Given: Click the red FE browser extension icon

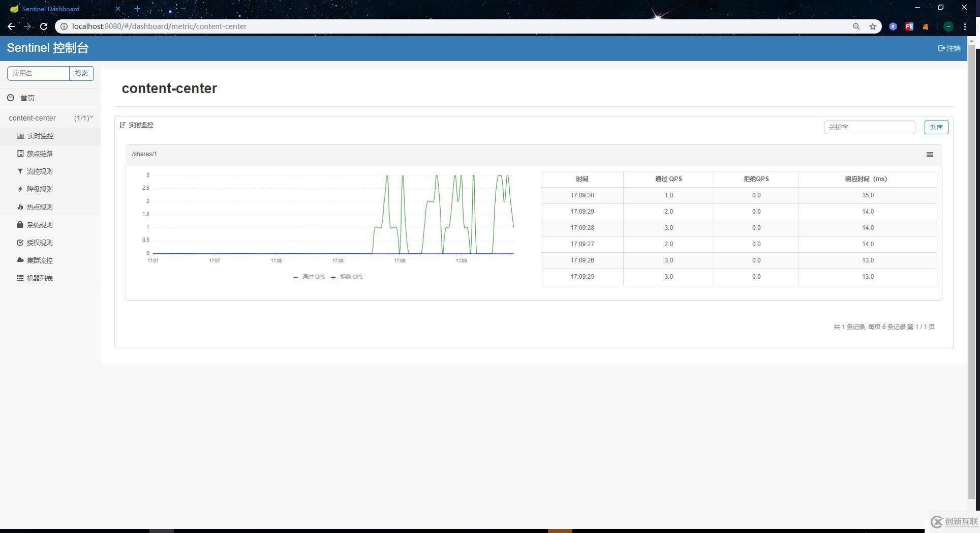Looking at the screenshot, I should coord(909,26).
